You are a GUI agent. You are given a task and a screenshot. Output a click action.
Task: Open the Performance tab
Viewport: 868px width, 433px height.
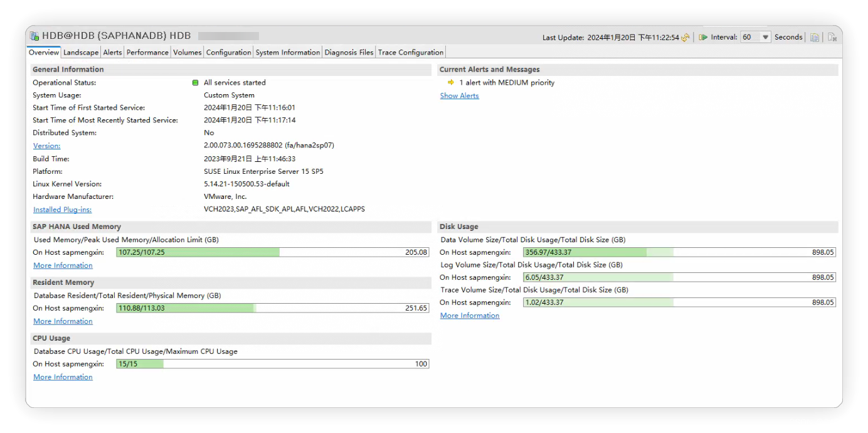coord(147,52)
